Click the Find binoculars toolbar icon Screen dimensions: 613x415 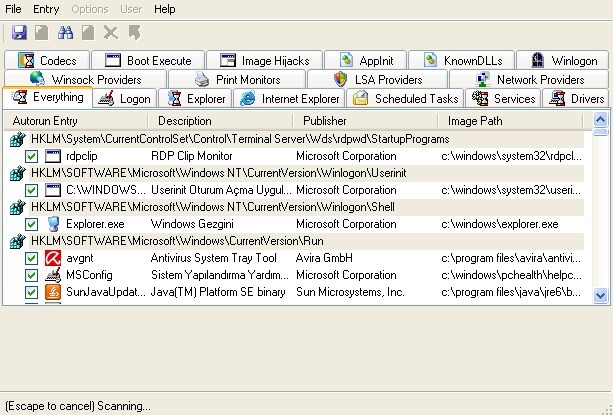click(x=65, y=32)
